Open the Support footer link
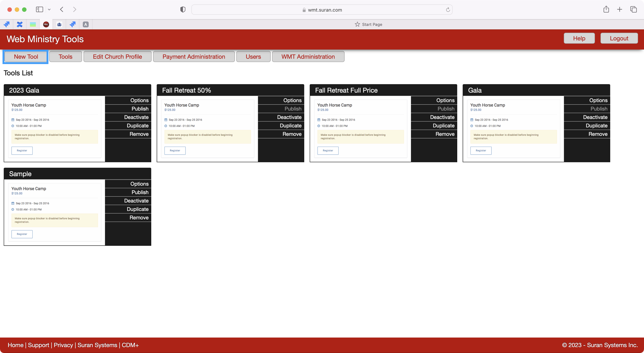The image size is (644, 353). (x=38, y=345)
